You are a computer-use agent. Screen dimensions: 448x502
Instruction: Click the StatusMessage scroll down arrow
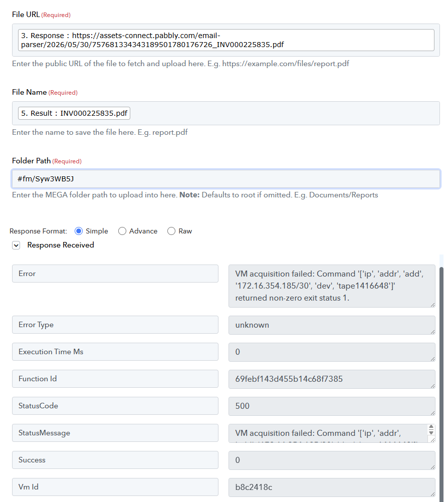coord(431,432)
